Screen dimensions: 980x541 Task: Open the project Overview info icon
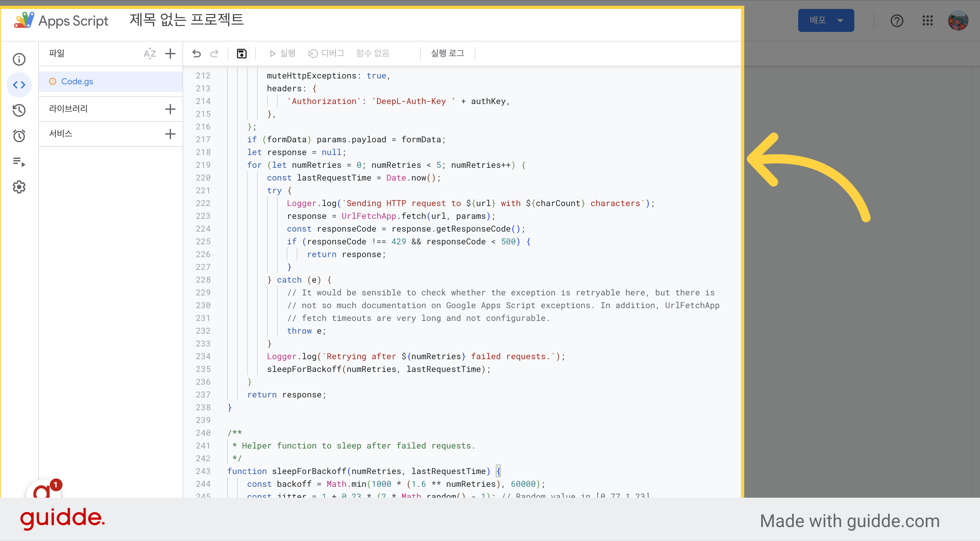(x=19, y=59)
